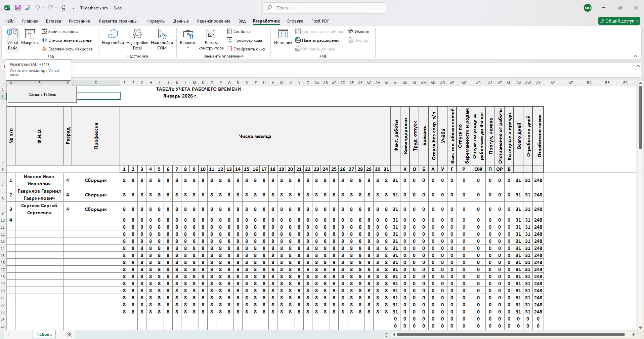Click the vertical scroll-down arrow
This screenshot has width=644, height=339.
[x=640, y=328]
